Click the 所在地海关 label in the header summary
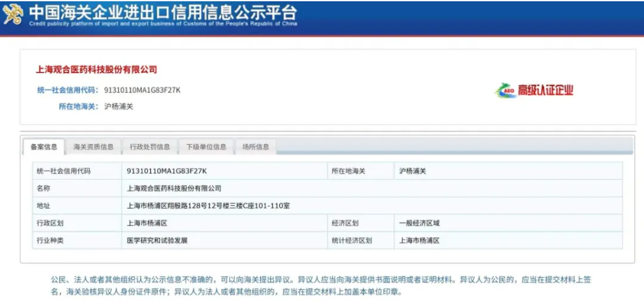 (x=78, y=107)
